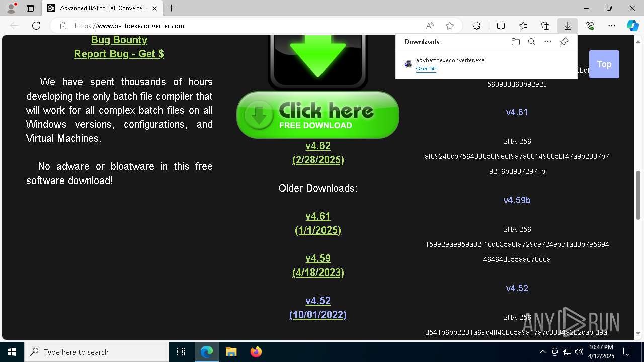The height and width of the screenshot is (362, 644).
Task: Close the Advanced BAT to EXE Converter tab
Action: point(154,8)
